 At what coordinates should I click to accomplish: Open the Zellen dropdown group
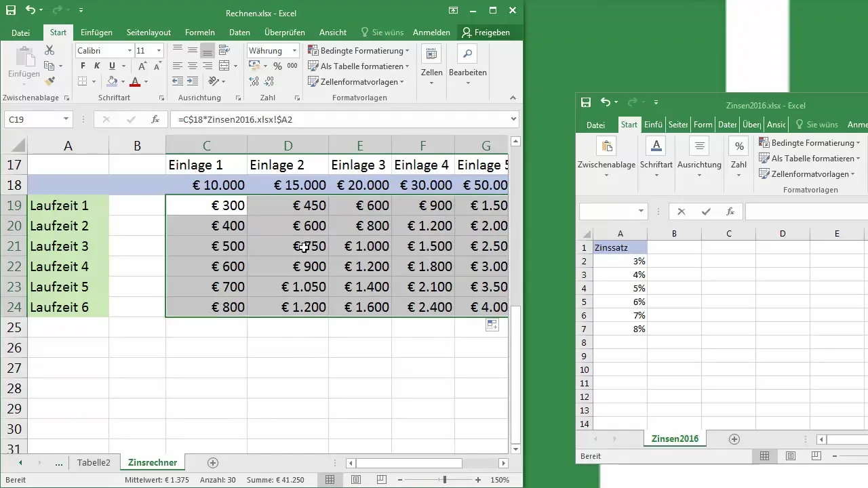(431, 66)
